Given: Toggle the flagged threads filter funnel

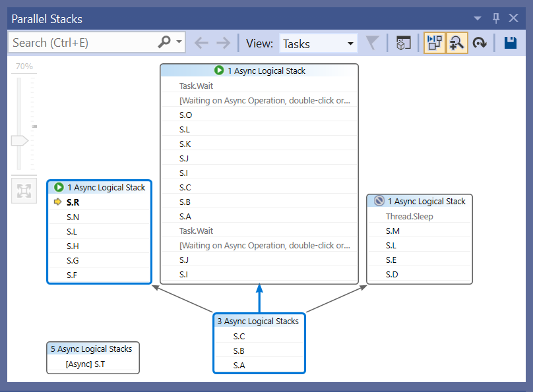Looking at the screenshot, I should (x=372, y=42).
